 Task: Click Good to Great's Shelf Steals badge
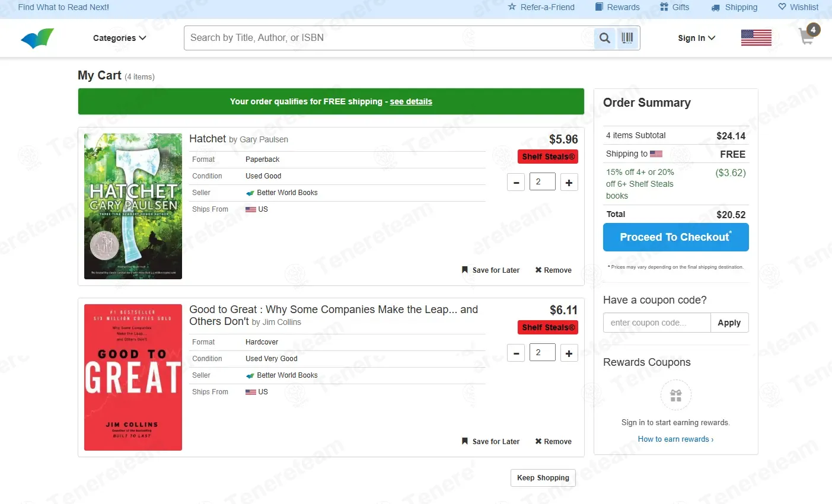[548, 327]
